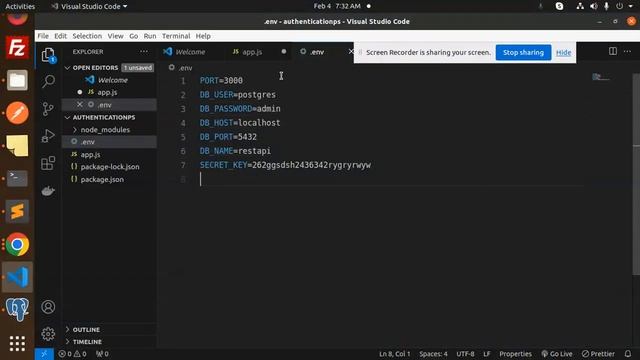Open the Edit menu
Viewport: 640px width, 360px height.
click(x=60, y=36)
